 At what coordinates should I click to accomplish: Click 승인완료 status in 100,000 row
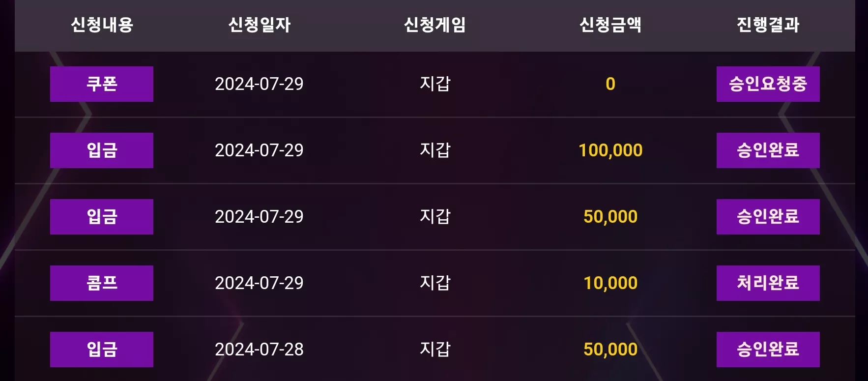(768, 150)
